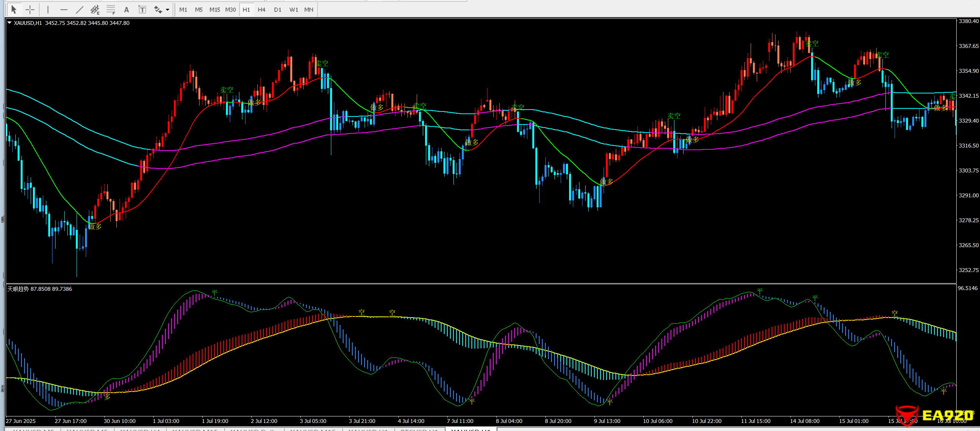The image size is (980, 431).
Task: Toggle the H1 timeframe button
Action: [246, 10]
